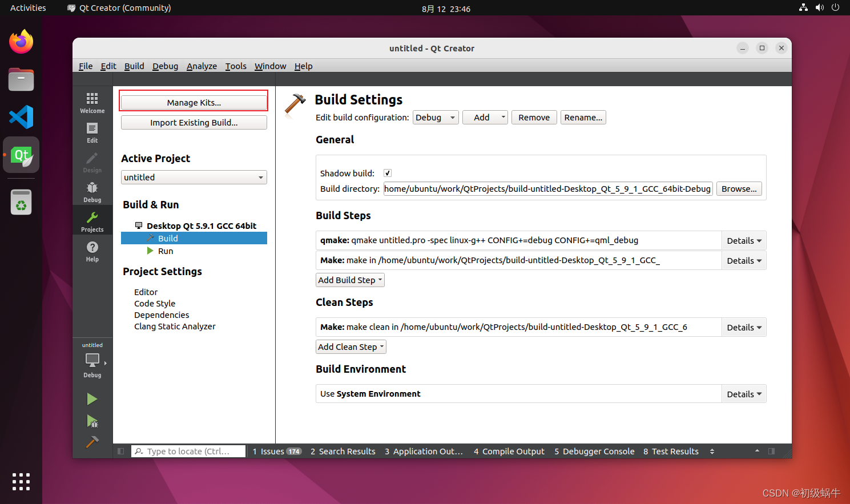
Task: Show the Compile Output pane
Action: point(509,451)
